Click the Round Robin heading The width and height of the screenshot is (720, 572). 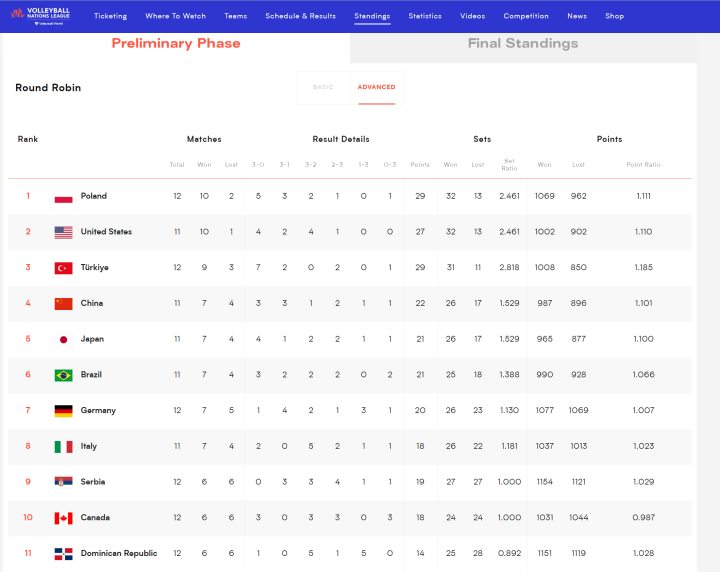pyautogui.click(x=48, y=88)
